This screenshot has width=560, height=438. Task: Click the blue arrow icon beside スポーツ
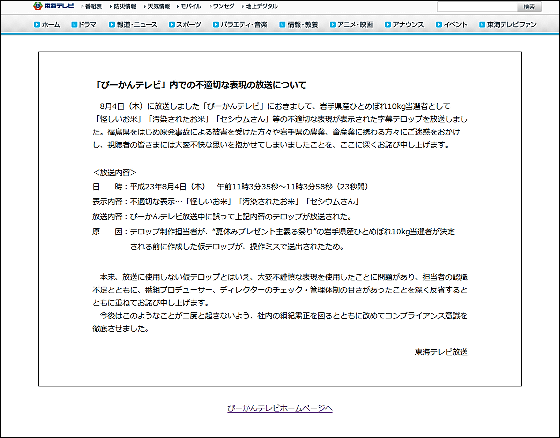(x=172, y=25)
